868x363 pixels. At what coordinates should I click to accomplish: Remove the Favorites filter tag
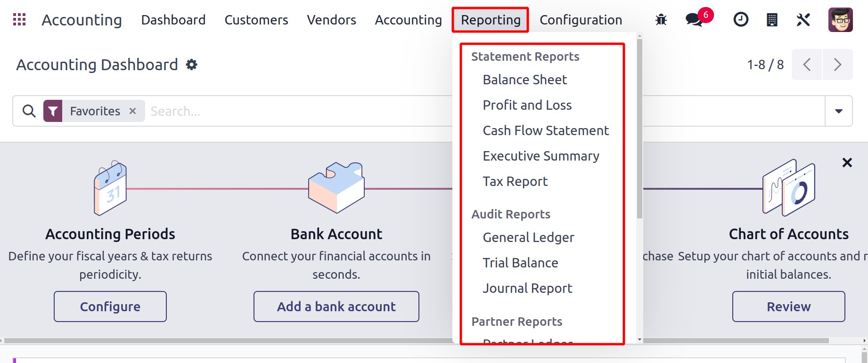pos(133,111)
